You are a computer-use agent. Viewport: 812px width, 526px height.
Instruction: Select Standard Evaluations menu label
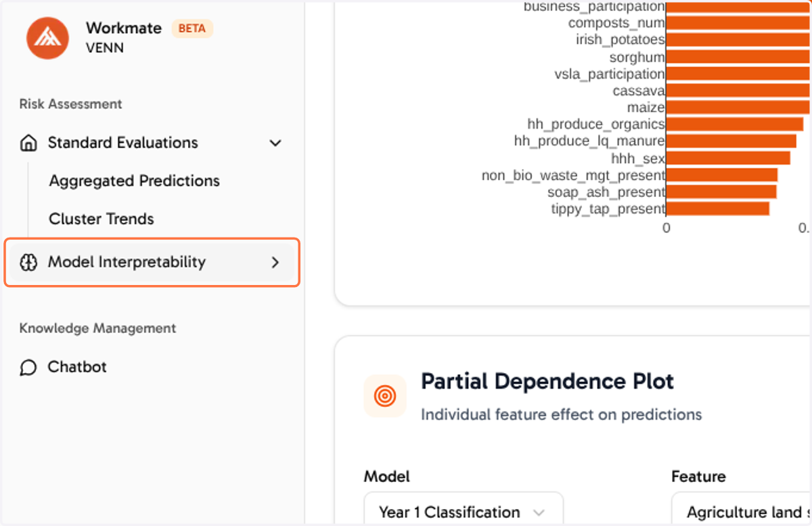tap(123, 143)
